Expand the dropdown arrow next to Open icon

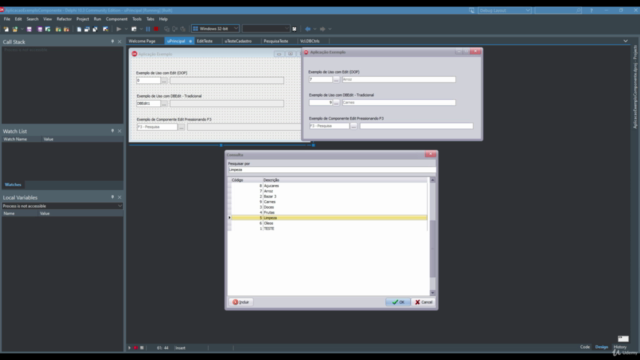tap(22, 29)
